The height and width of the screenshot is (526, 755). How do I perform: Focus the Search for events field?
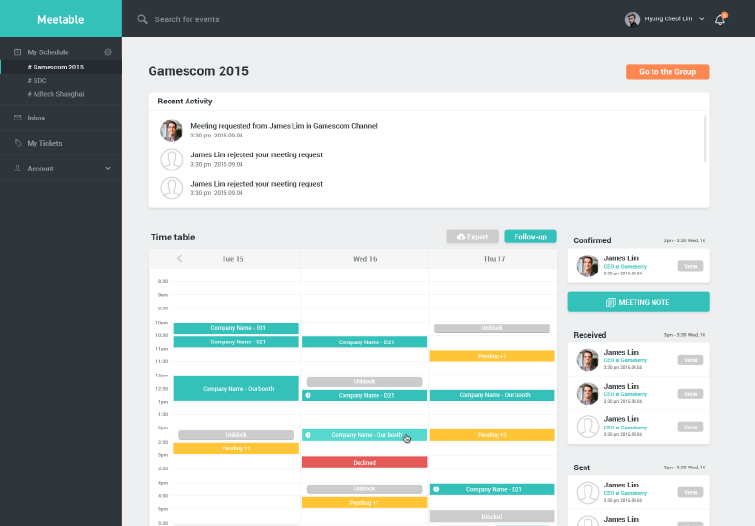(187, 19)
